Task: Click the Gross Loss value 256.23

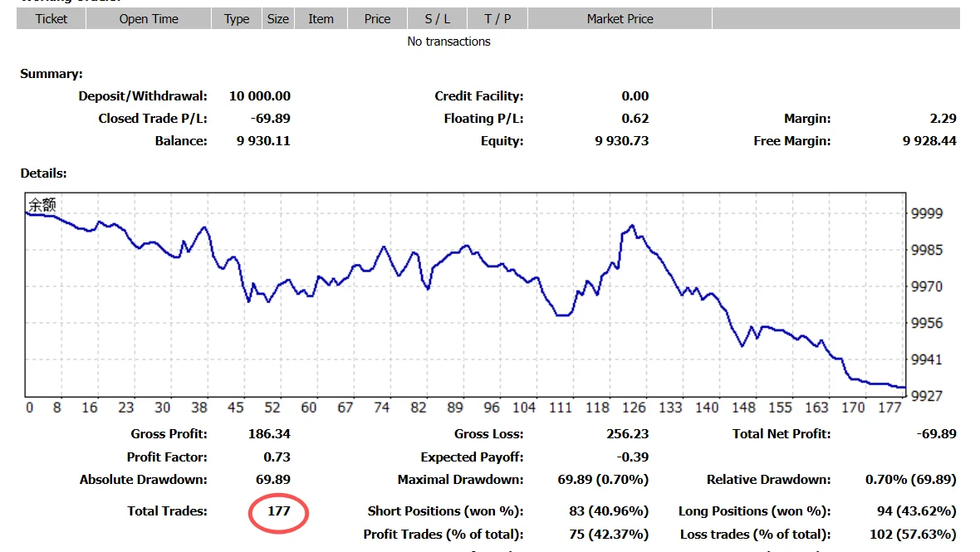Action: coord(628,434)
